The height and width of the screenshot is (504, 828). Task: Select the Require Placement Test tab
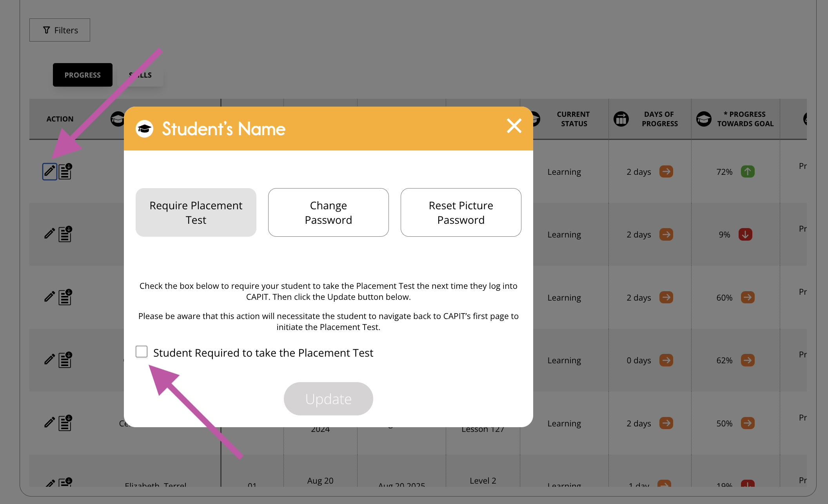[x=196, y=212]
